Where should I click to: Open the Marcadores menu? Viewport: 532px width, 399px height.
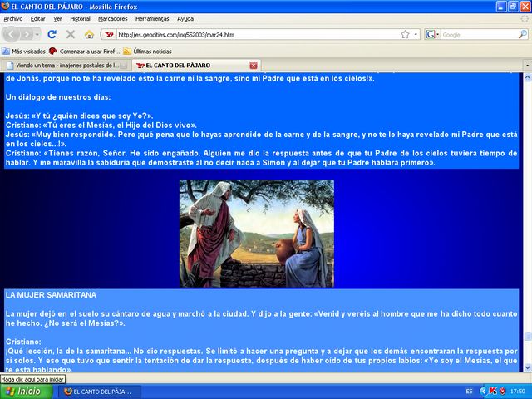113,18
